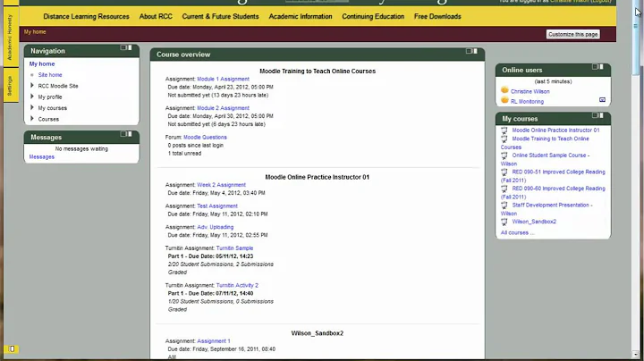Screen dimensions: 644x361
Task: Open RL Monitoring's profile link
Action: (x=527, y=102)
